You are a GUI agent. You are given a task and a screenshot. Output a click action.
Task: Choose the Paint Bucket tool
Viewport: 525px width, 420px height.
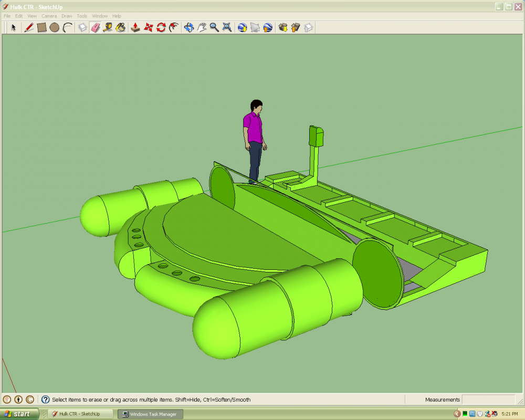(x=120, y=27)
